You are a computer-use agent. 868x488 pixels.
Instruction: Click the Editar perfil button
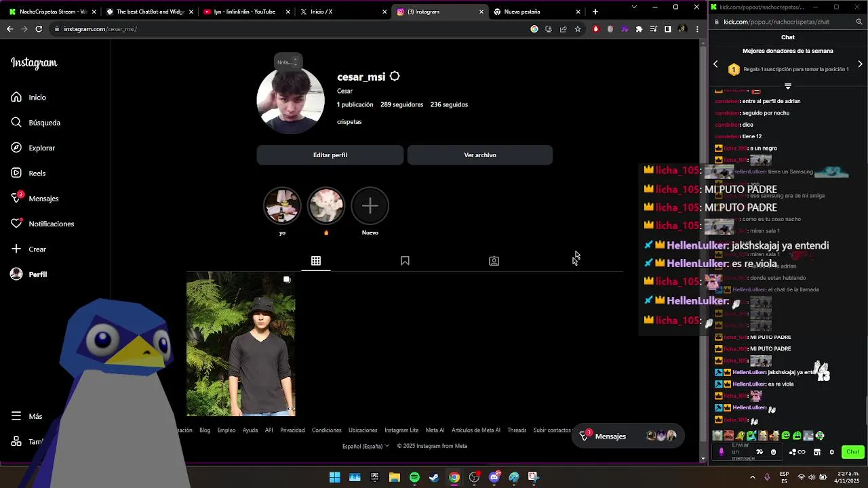click(330, 155)
